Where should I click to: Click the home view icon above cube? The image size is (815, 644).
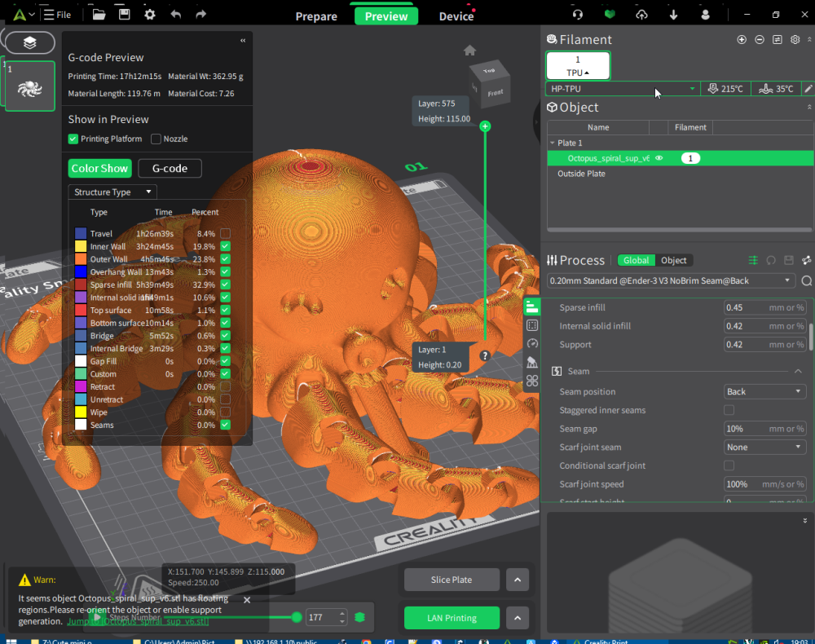click(469, 51)
